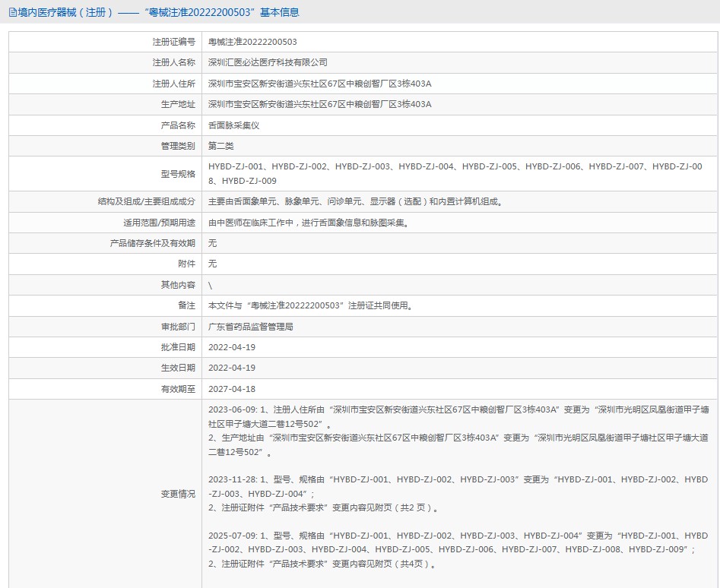Viewport: 720px width, 588px height.
Task: Select the 审批部门 label
Action: click(x=178, y=327)
